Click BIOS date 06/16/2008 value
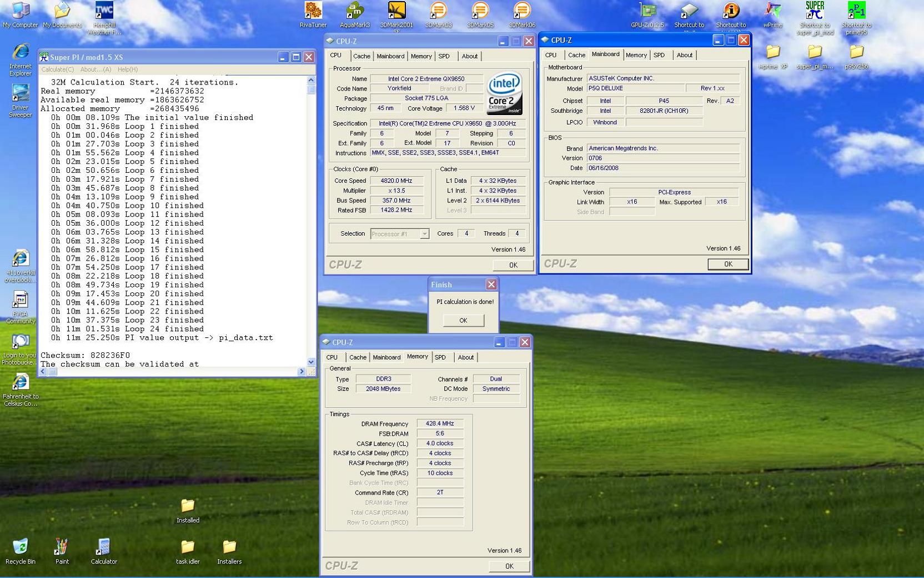This screenshot has height=578, width=924. point(663,168)
